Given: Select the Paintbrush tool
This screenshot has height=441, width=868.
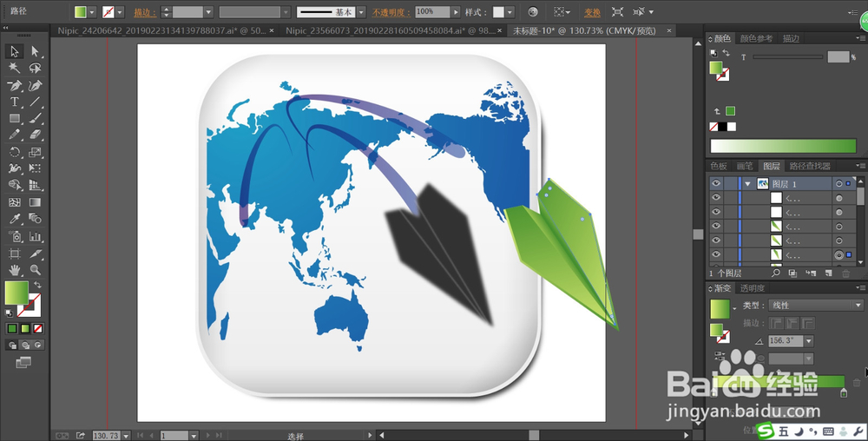Looking at the screenshot, I should [35, 118].
